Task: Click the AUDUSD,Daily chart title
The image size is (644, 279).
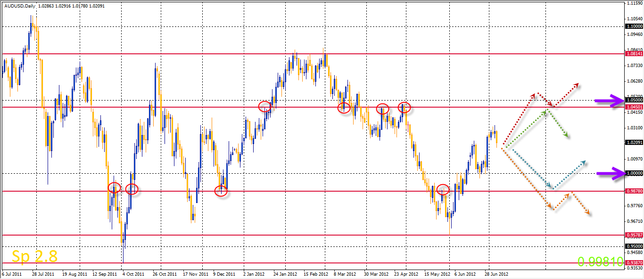Action: (x=18, y=4)
